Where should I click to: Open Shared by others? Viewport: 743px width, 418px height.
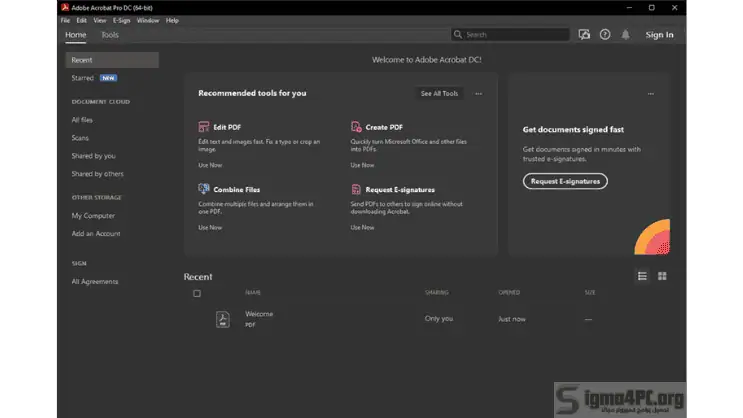coord(97,174)
